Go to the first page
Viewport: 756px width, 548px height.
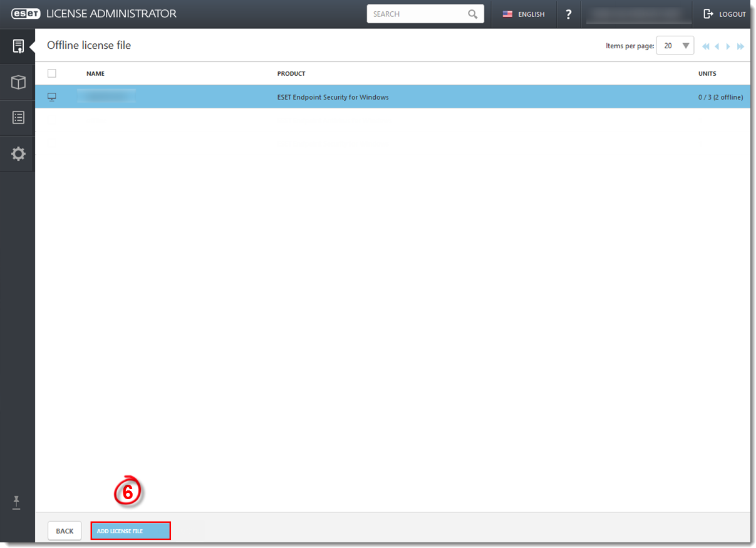[706, 46]
